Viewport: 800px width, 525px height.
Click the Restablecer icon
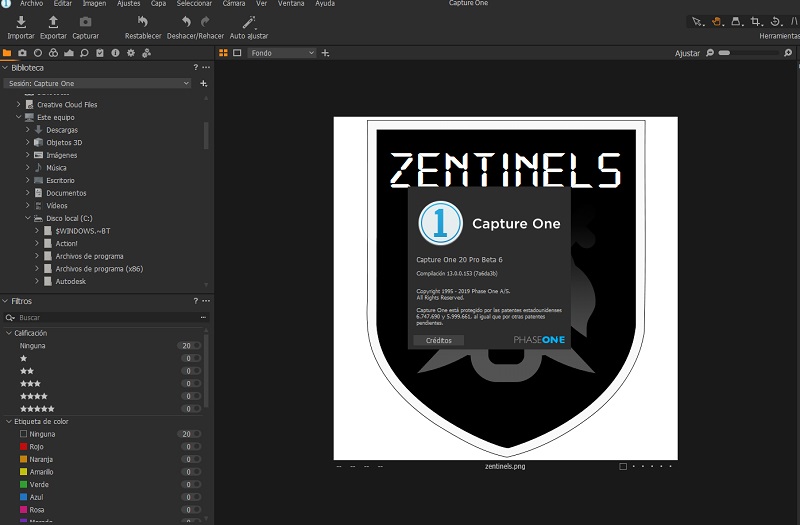pyautogui.click(x=142, y=22)
